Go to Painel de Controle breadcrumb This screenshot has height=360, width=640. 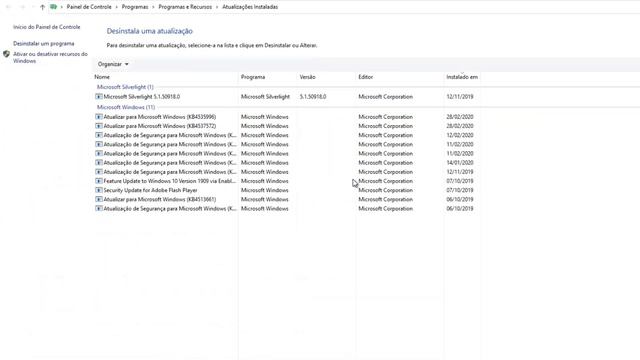point(89,7)
